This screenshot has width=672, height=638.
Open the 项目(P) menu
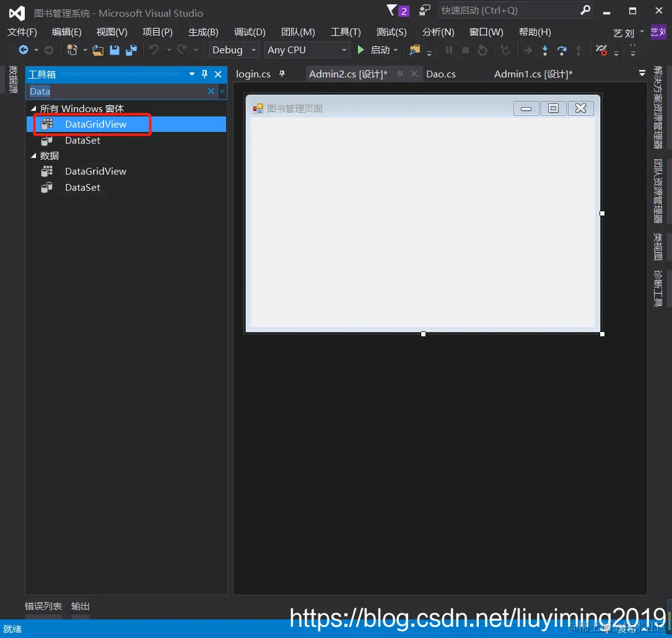tap(157, 32)
